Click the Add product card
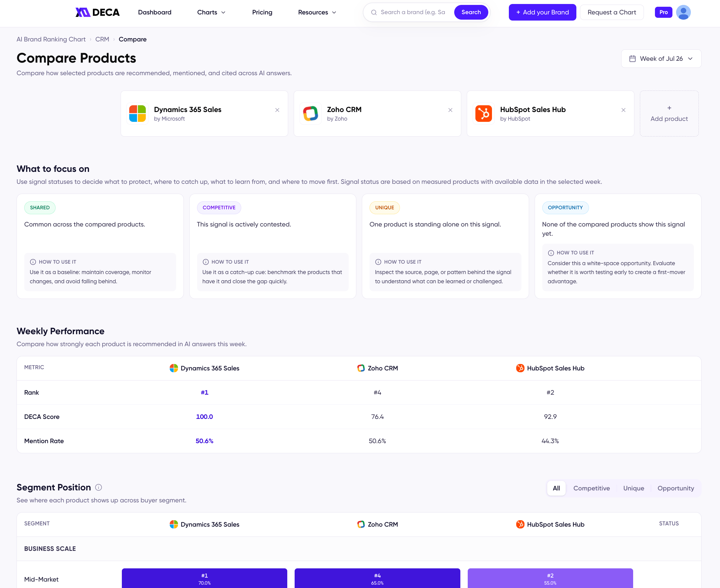The width and height of the screenshot is (720, 588). click(669, 114)
